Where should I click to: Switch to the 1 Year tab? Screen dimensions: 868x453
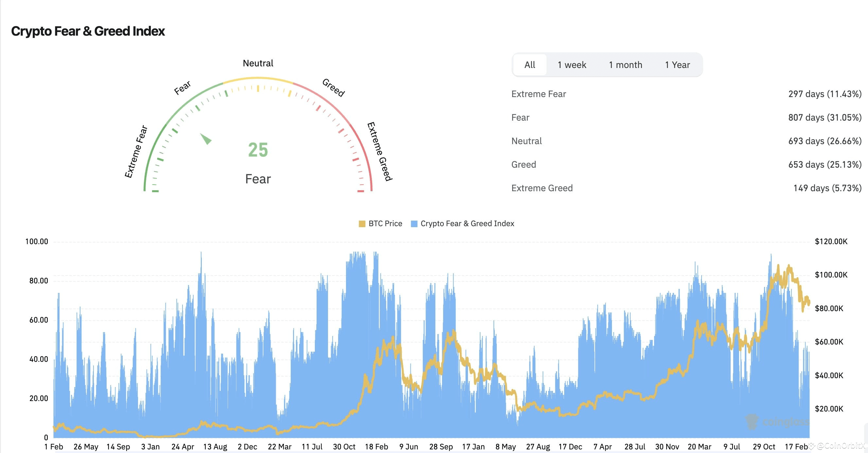677,65
